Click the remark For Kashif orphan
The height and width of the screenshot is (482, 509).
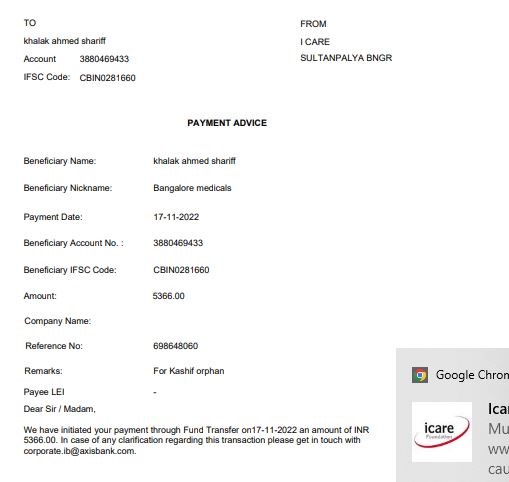pos(189,371)
